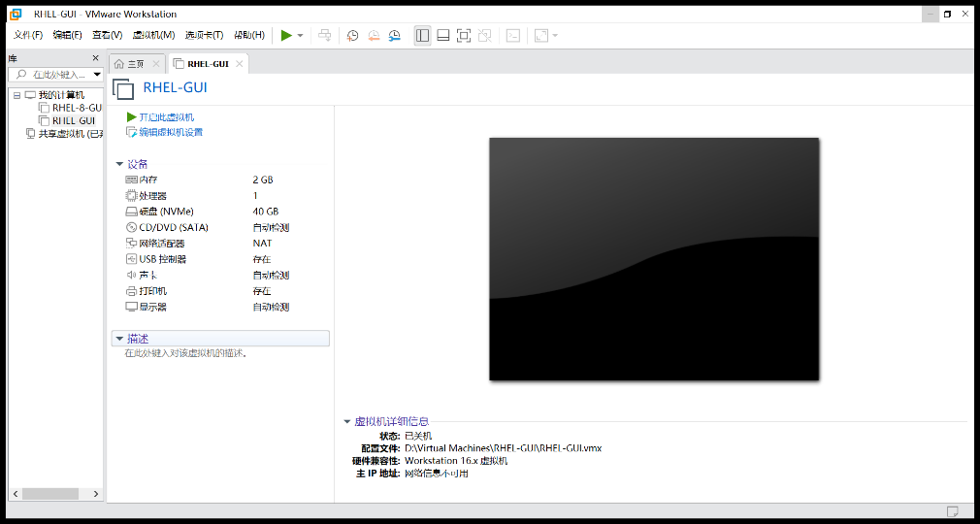The width and height of the screenshot is (980, 524).
Task: Click the library horizontal scrollbar thumb
Action: point(51,493)
